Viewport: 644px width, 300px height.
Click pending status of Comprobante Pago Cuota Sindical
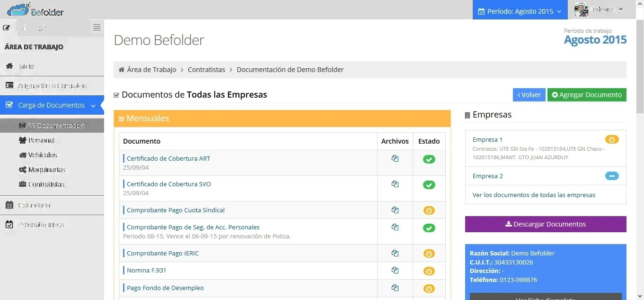point(429,210)
